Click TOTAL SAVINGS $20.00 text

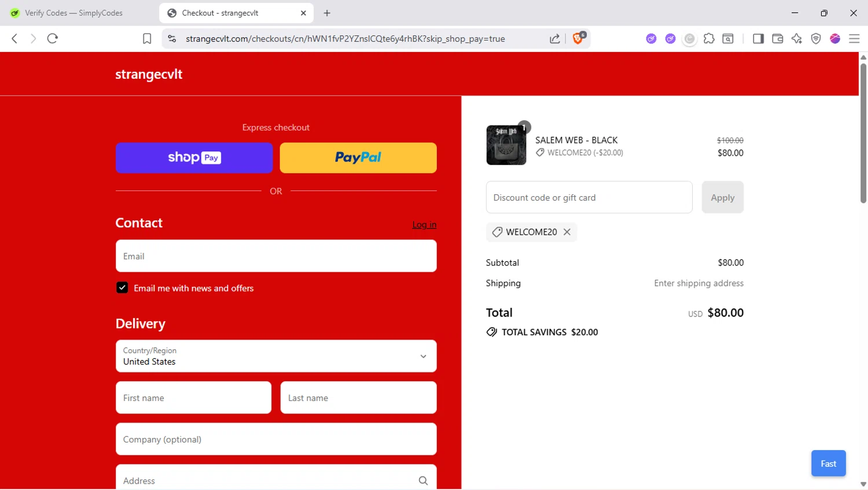549,332
